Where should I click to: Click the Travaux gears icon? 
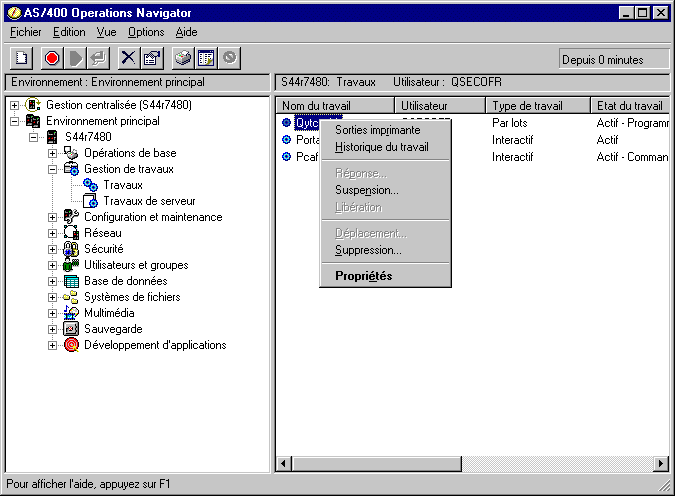click(x=90, y=185)
